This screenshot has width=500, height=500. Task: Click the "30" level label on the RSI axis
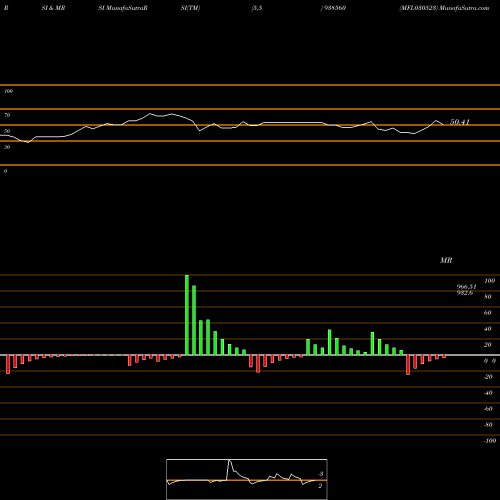point(7,147)
